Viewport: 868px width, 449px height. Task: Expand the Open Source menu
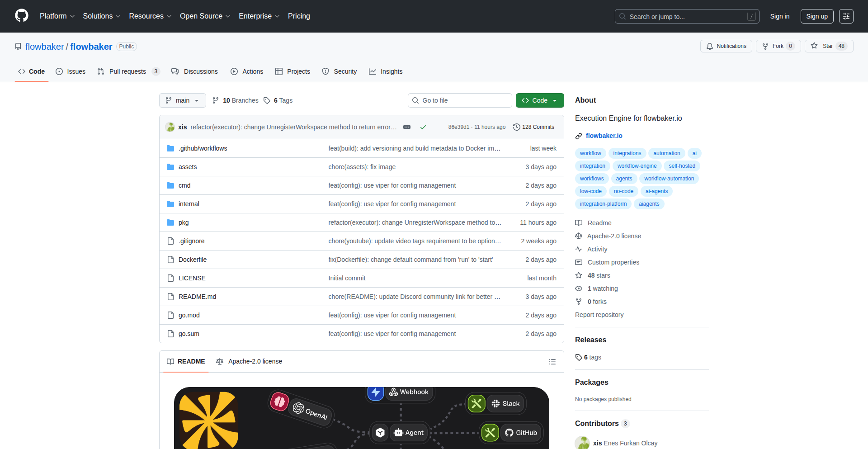point(205,16)
